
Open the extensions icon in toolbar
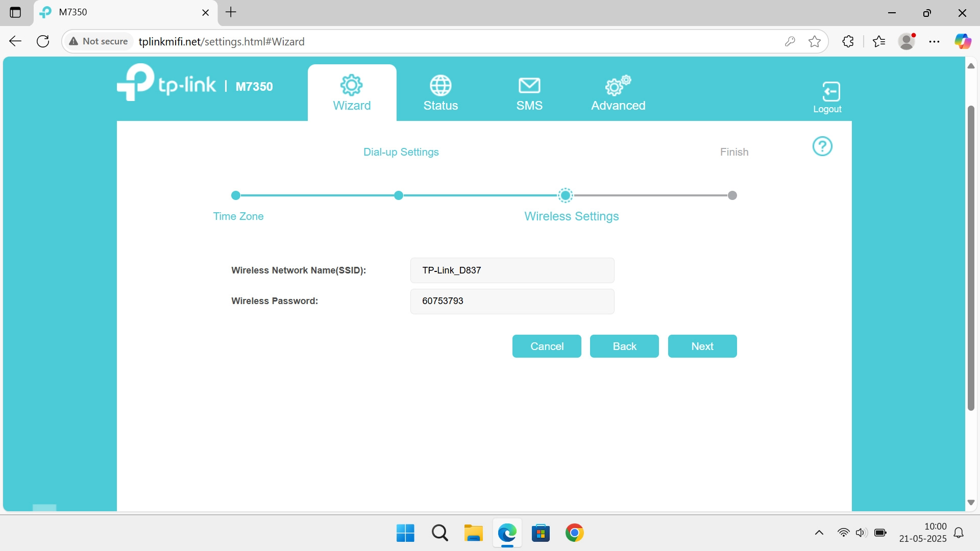coord(848,41)
